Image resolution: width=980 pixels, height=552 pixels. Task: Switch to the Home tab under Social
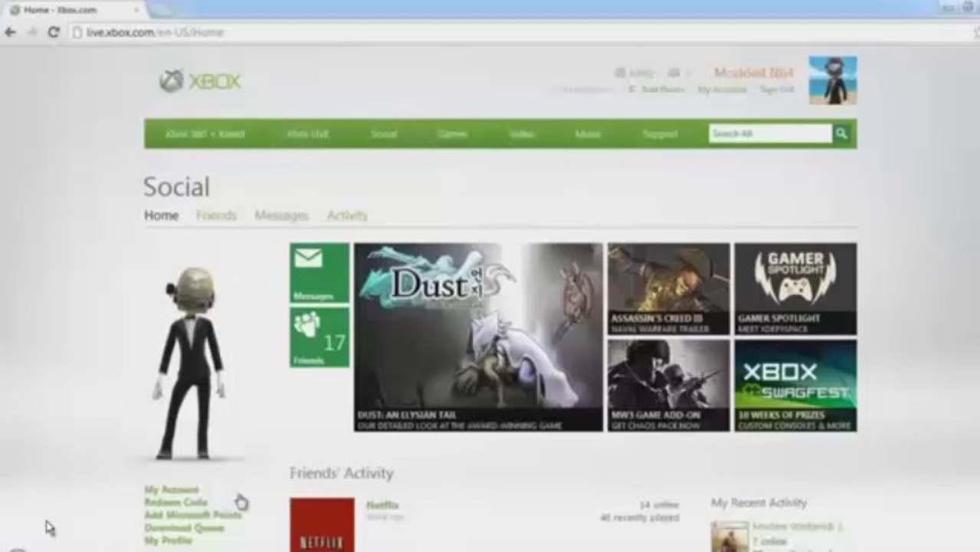coord(162,215)
